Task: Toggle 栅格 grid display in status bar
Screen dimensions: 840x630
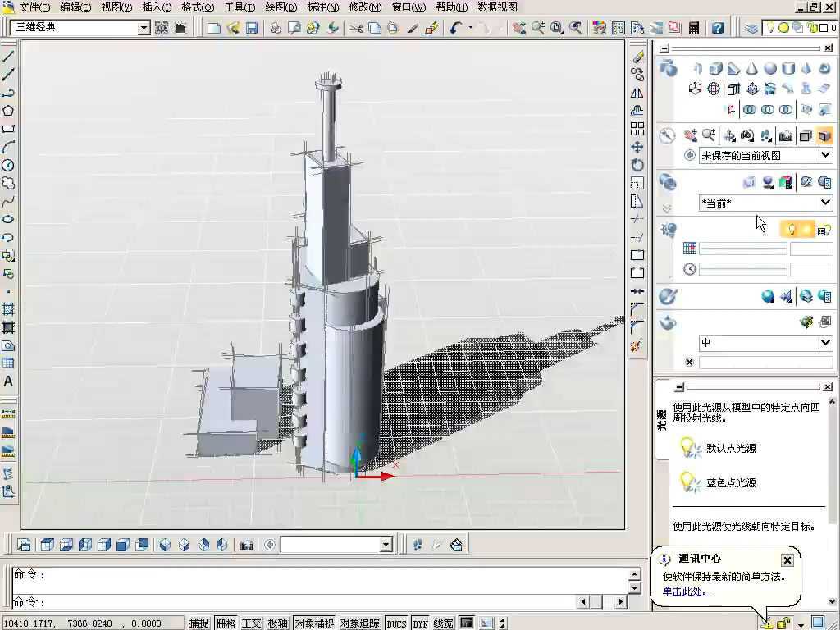Action: click(226, 623)
